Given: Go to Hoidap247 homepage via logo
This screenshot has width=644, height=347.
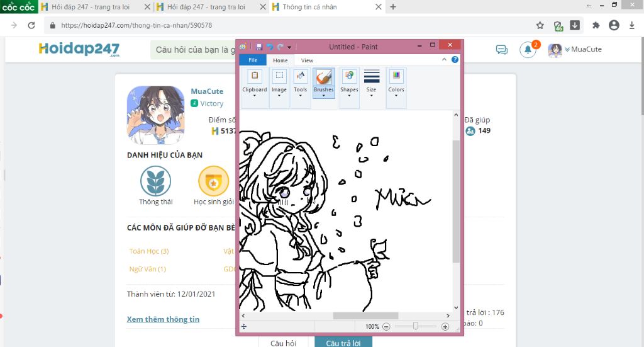Looking at the screenshot, I should point(79,49).
